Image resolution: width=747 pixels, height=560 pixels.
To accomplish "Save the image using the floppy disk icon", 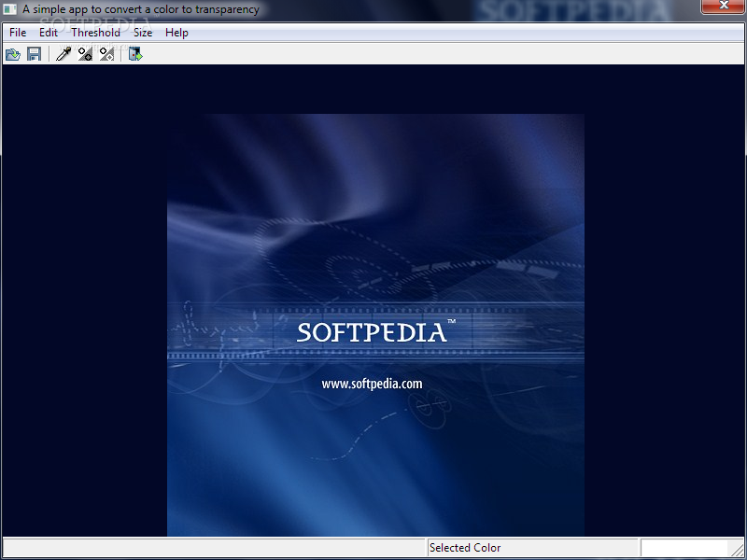I will [34, 54].
